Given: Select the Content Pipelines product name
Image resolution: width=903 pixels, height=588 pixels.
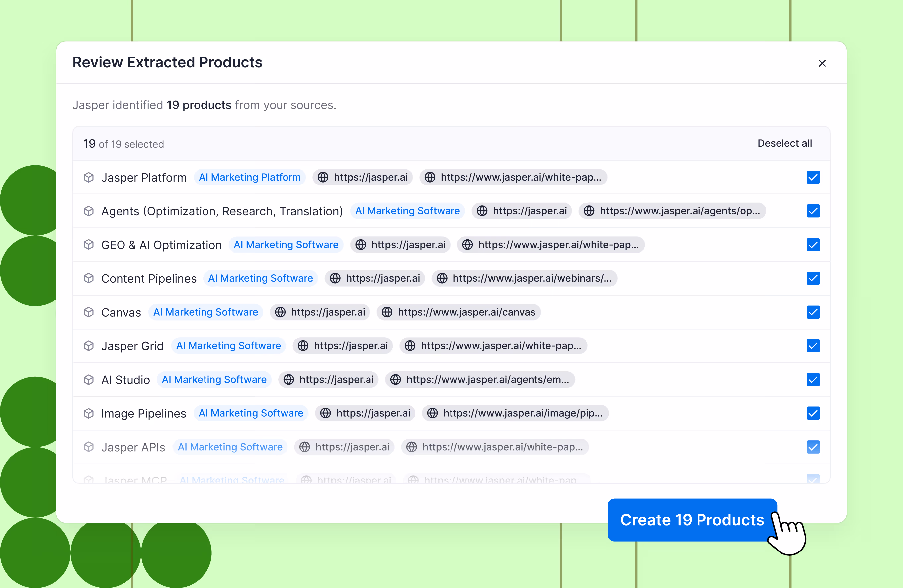Looking at the screenshot, I should tap(149, 279).
